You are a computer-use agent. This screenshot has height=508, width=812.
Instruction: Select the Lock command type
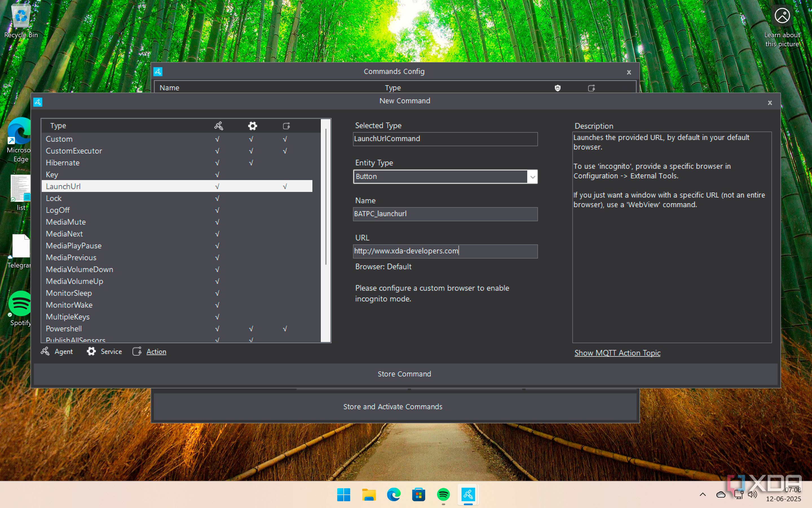pos(177,198)
